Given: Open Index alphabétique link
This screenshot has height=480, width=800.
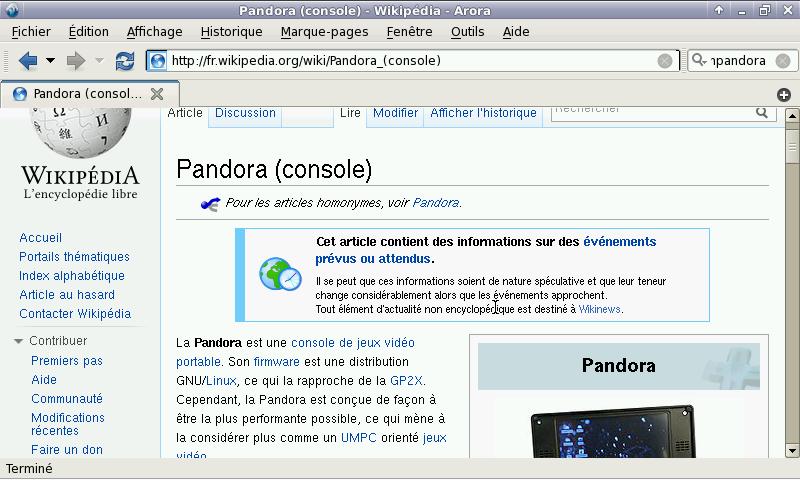Looking at the screenshot, I should [72, 276].
